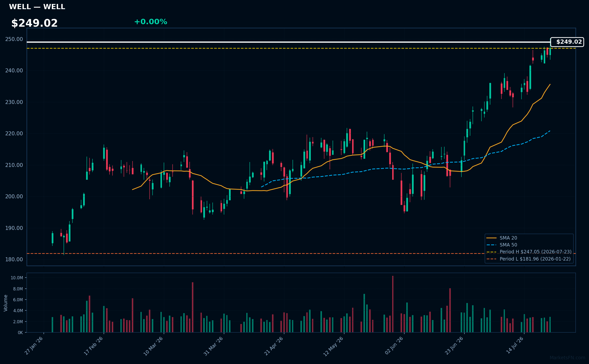Screen dimensions: 589x364
Task: Click the large $249.02 price header
Action: (x=34, y=23)
